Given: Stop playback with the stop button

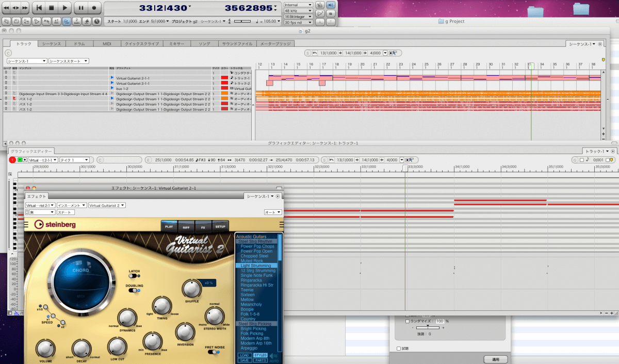Looking at the screenshot, I should pos(52,8).
